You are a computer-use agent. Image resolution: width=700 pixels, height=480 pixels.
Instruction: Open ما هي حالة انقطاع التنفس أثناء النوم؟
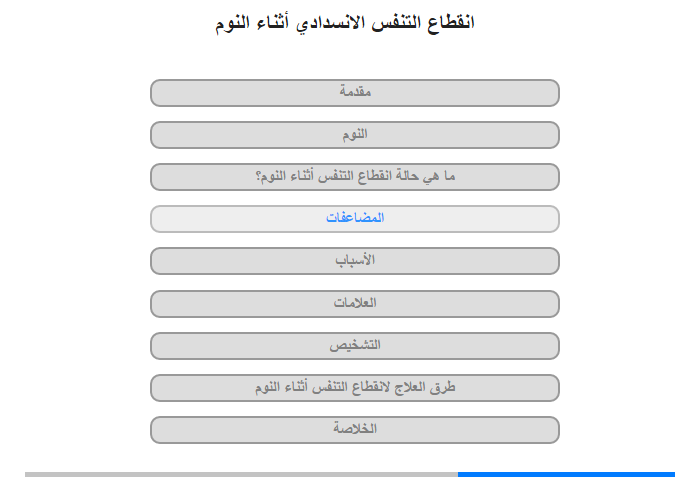click(355, 177)
